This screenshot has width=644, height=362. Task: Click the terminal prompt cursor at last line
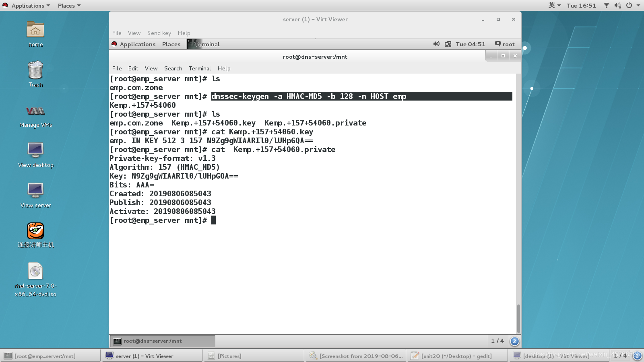coord(213,220)
